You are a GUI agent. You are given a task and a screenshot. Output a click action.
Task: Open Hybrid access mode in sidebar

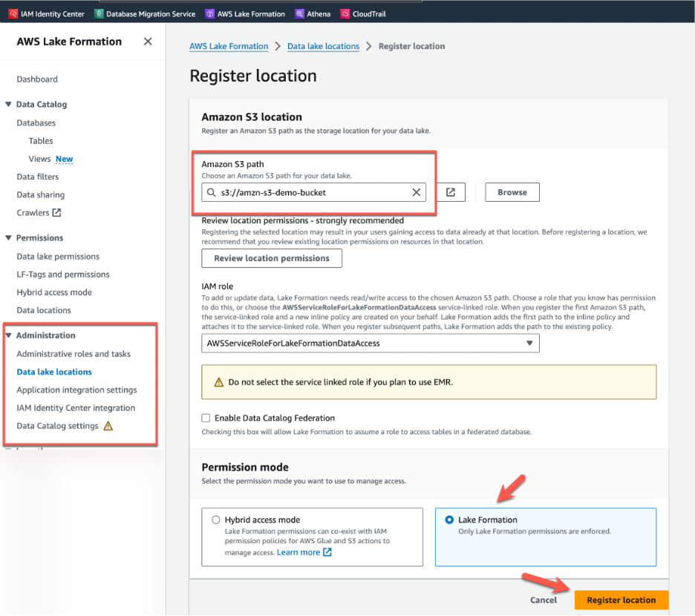[x=54, y=292]
